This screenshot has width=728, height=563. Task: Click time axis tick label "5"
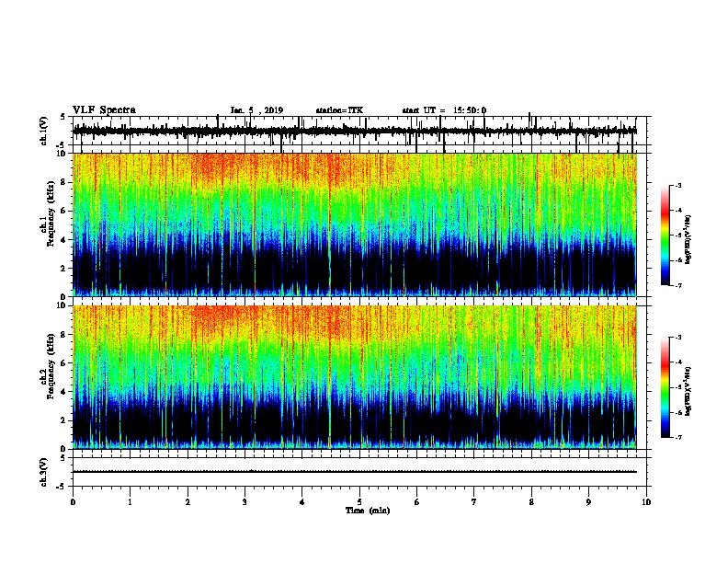click(359, 502)
